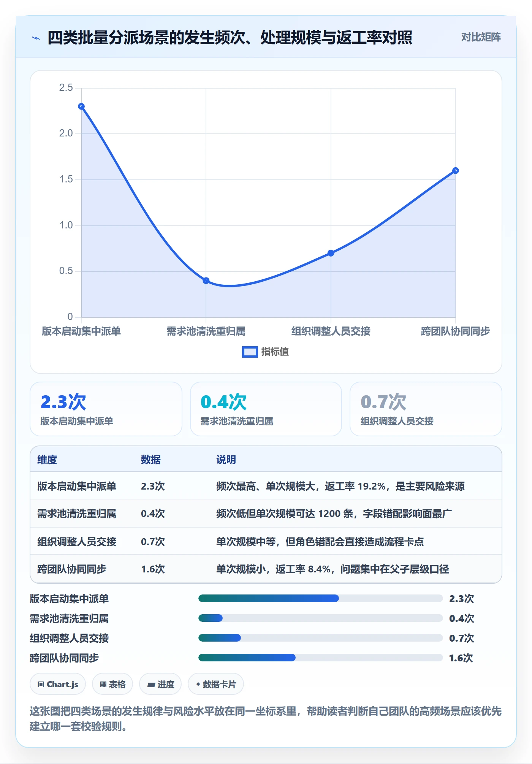Image resolution: width=532 pixels, height=764 pixels.
Task: Select table row cell 跨团队协同同步
Action: (72, 569)
